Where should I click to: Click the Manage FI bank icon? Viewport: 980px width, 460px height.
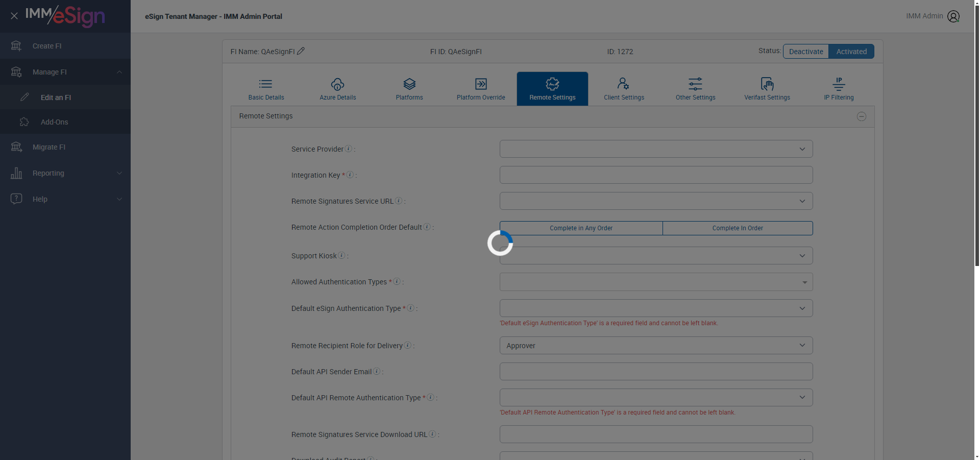tap(16, 72)
